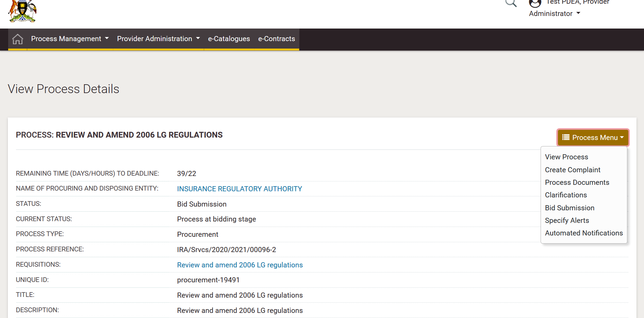Viewport: 644px width, 318px height.
Task: Click the user profile avatar icon
Action: (x=535, y=3)
